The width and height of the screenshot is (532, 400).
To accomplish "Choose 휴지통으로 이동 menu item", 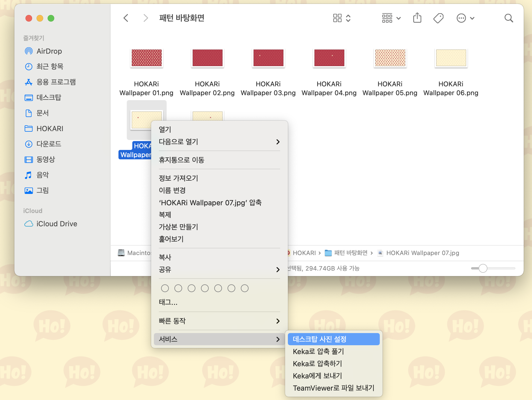I will pyautogui.click(x=219, y=160).
